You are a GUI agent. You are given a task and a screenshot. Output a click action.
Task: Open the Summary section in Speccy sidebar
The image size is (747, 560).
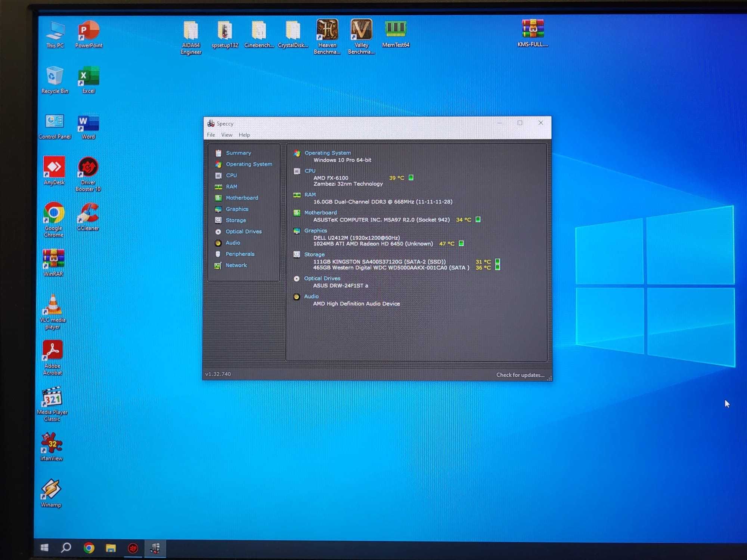coord(238,153)
